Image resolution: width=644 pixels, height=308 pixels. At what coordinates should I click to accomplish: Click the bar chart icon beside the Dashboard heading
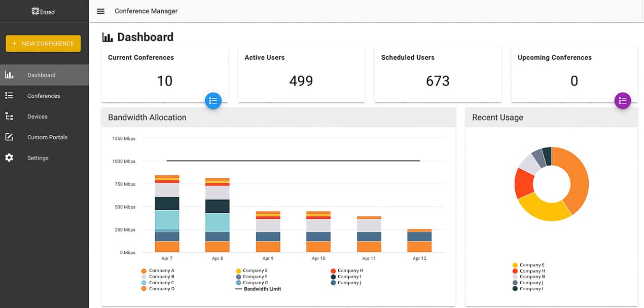pyautogui.click(x=106, y=36)
